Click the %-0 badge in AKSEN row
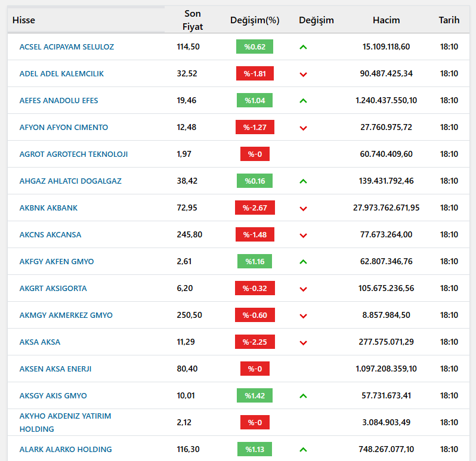The width and height of the screenshot is (476, 461). point(255,369)
